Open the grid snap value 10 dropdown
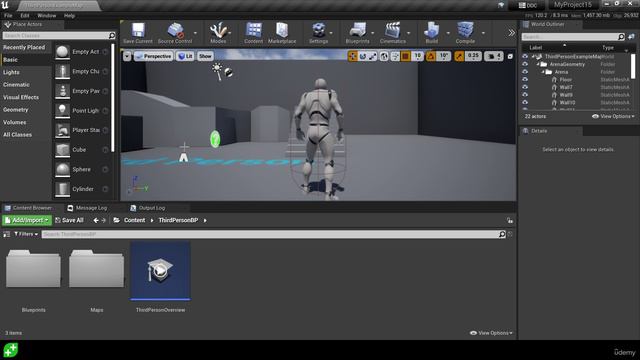This screenshot has width=640, height=360. tap(417, 56)
